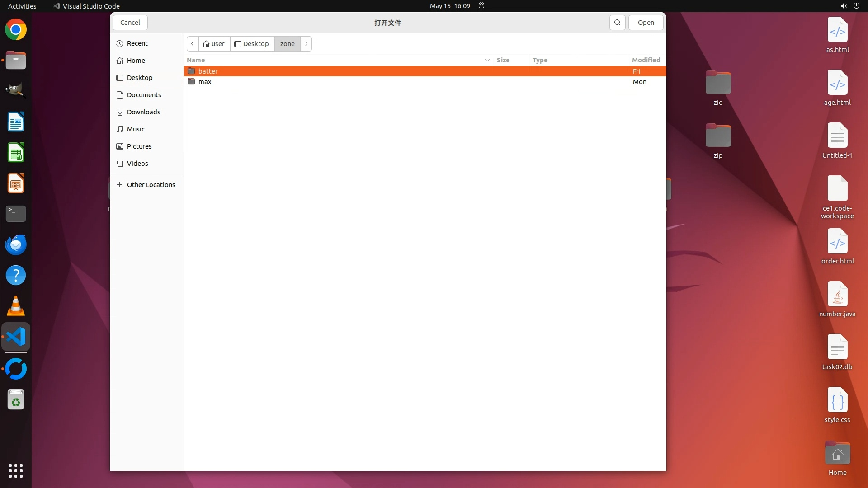Open Recent in the sidebar
The image size is (868, 488).
pyautogui.click(x=137, y=43)
